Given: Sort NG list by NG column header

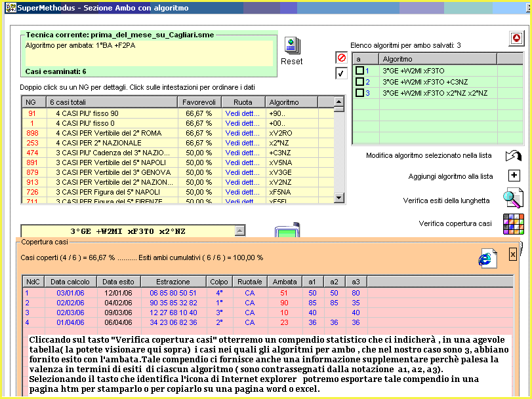Looking at the screenshot, I should pos(34,102).
